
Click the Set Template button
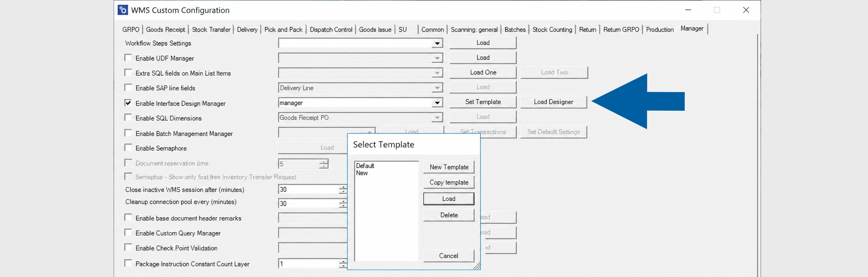click(x=483, y=102)
